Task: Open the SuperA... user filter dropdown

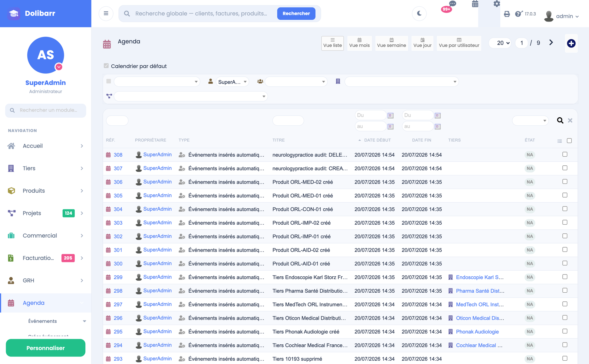Action: (x=232, y=82)
